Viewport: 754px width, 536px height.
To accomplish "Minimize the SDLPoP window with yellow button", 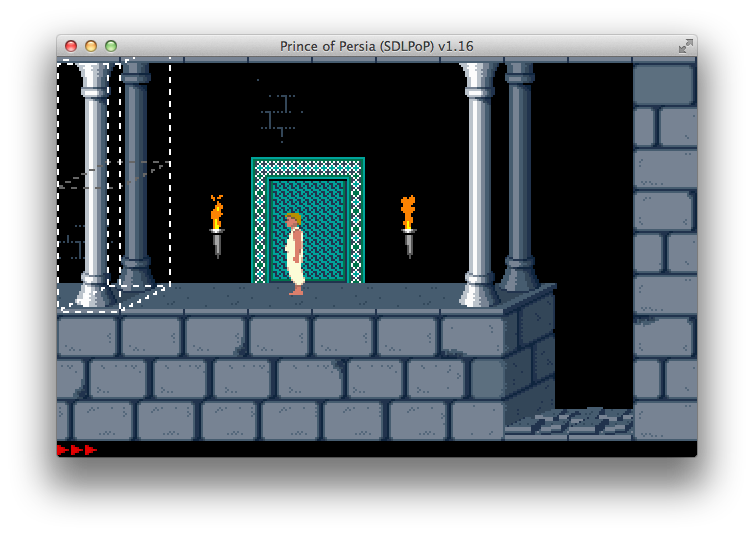I will [91, 46].
